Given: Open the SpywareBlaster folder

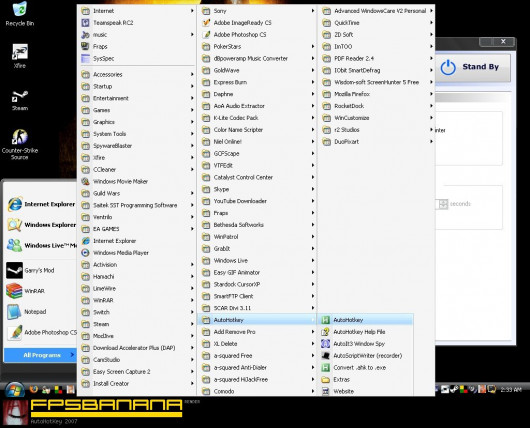Looking at the screenshot, I should (x=138, y=146).
